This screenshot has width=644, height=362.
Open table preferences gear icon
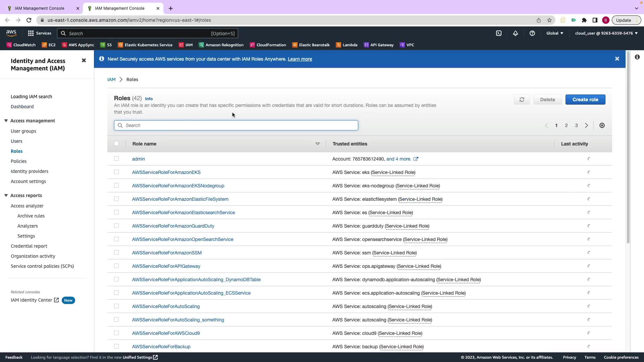click(x=602, y=125)
